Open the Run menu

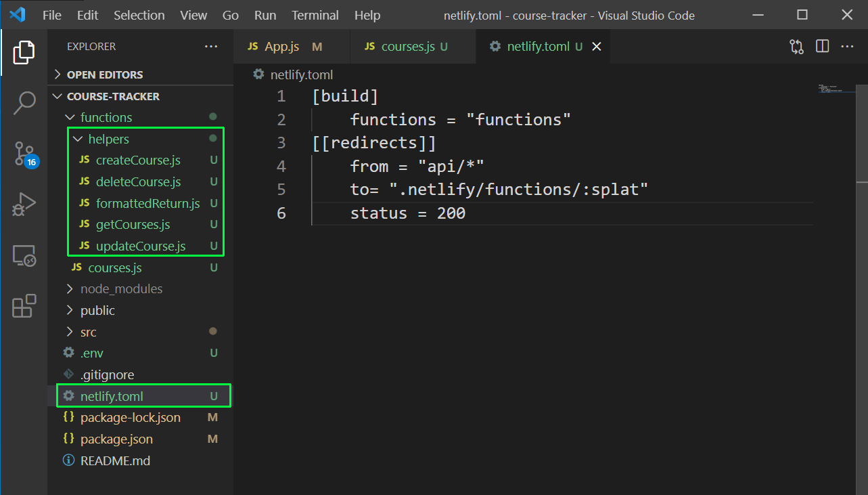point(265,15)
